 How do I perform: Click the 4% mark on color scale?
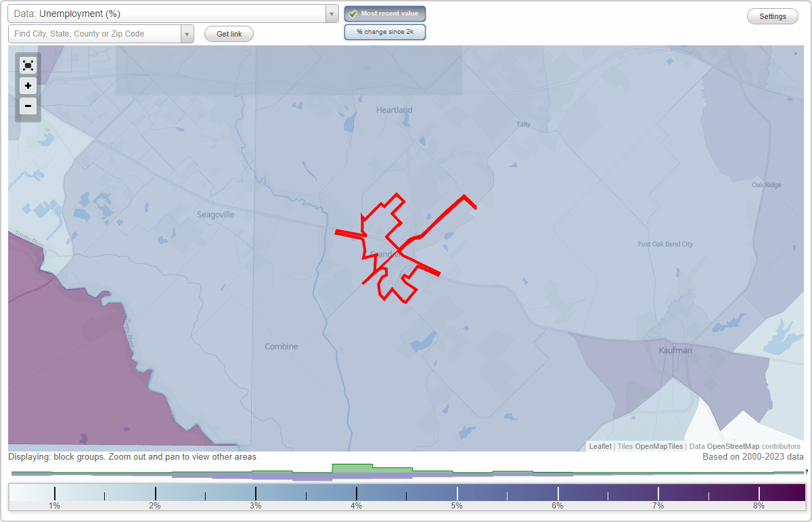[x=357, y=505]
